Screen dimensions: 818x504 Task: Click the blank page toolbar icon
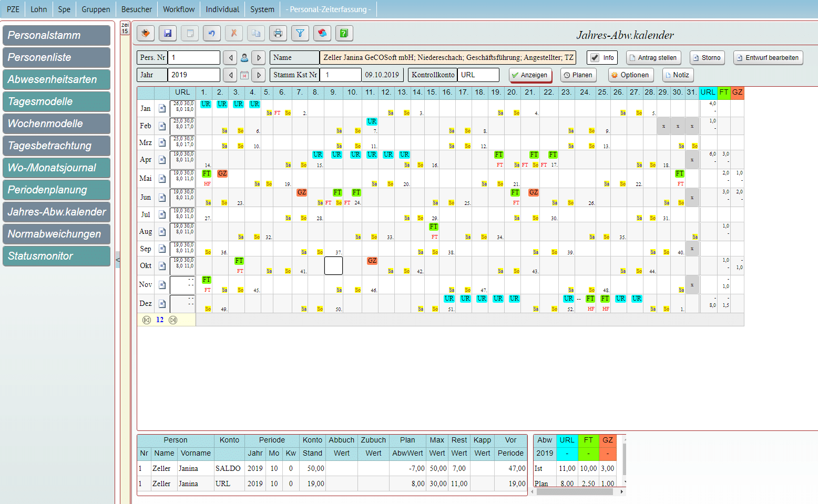[x=190, y=33]
